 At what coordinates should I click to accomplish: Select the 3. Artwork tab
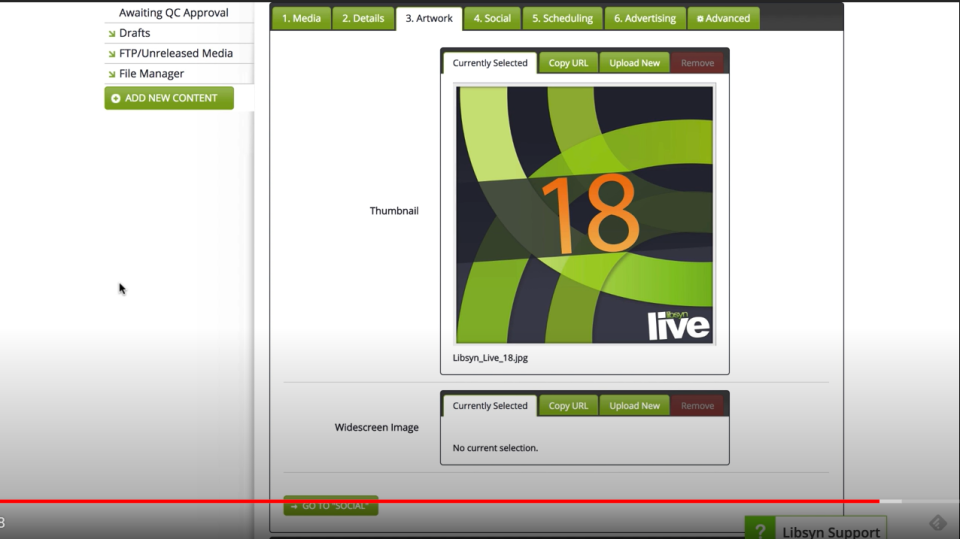(x=429, y=18)
